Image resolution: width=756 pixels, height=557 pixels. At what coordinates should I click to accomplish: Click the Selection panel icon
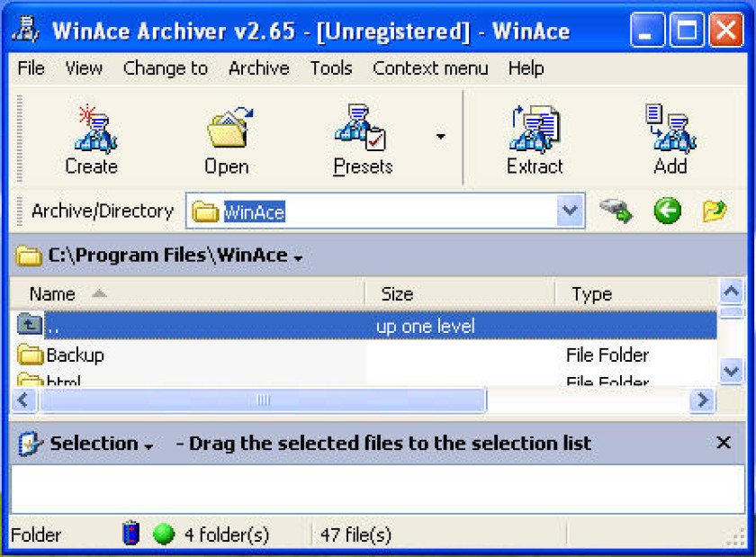30,444
